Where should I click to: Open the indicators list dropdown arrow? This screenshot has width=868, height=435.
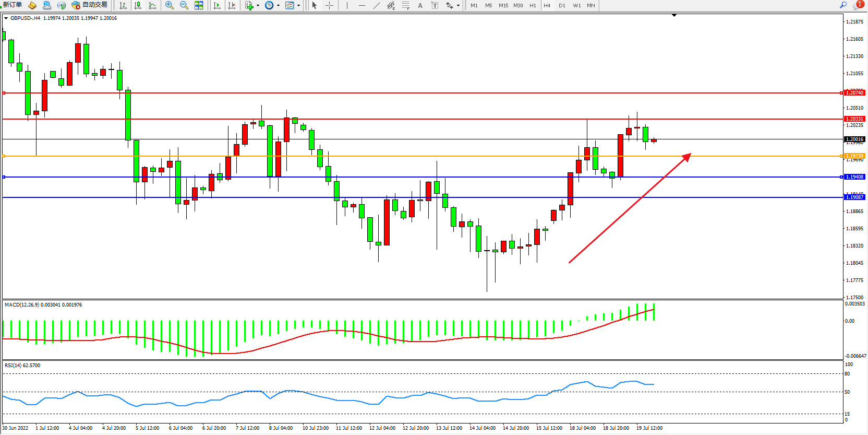(258, 5)
